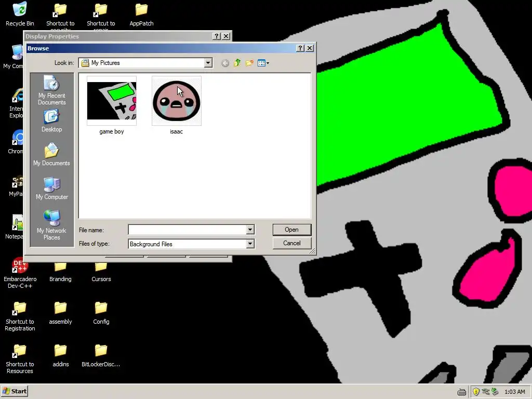Cancel the Browse dialog

(292, 243)
